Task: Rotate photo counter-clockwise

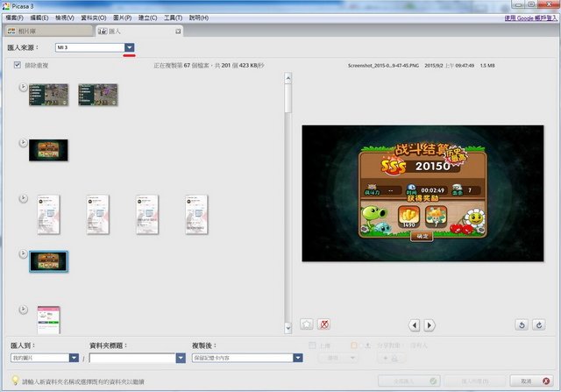Action: 522,324
